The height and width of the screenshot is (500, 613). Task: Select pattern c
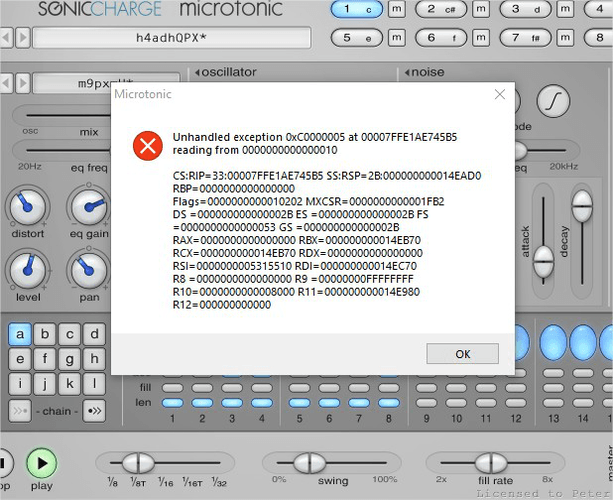pos(70,334)
